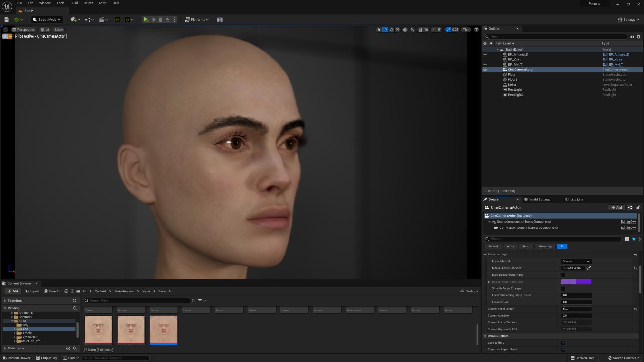Click Add button in Details panel
This screenshot has width=644, height=362.
pos(617,208)
